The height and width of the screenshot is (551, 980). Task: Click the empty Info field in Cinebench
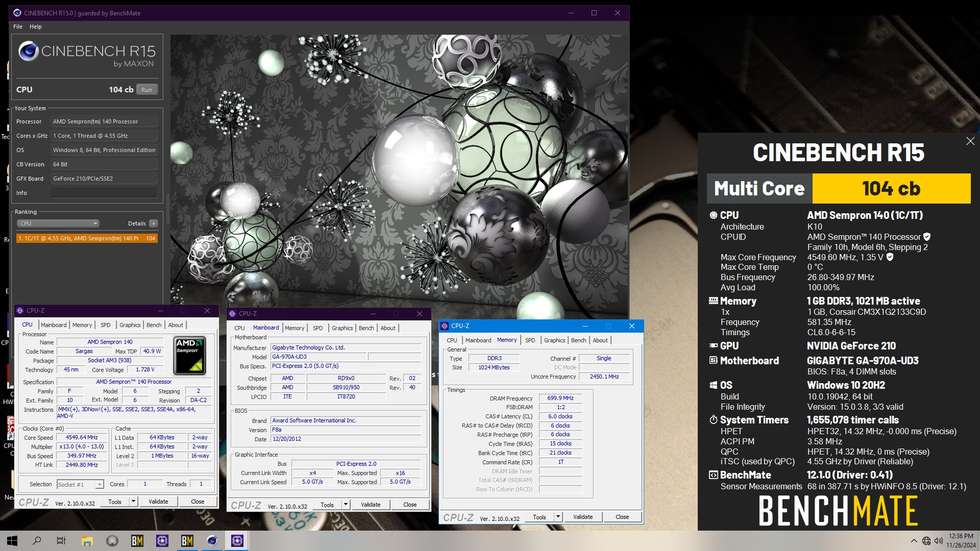coord(104,193)
